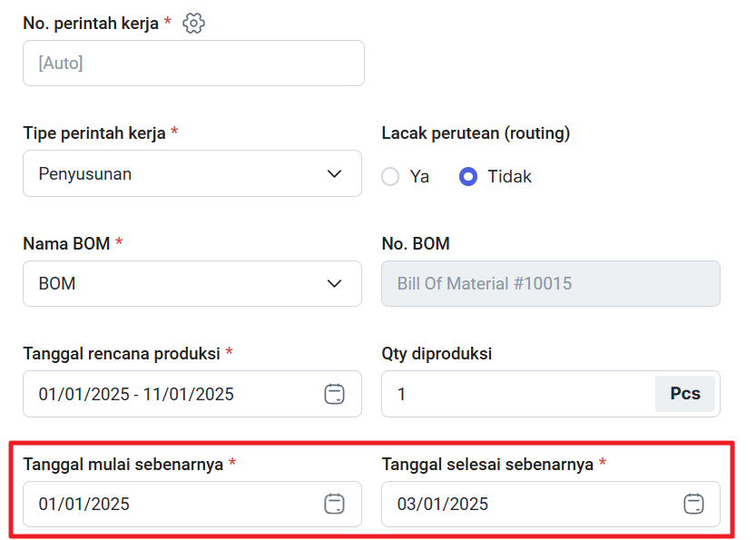
Task: Select the Ya radio for Lacak perutean
Action: pos(390,176)
